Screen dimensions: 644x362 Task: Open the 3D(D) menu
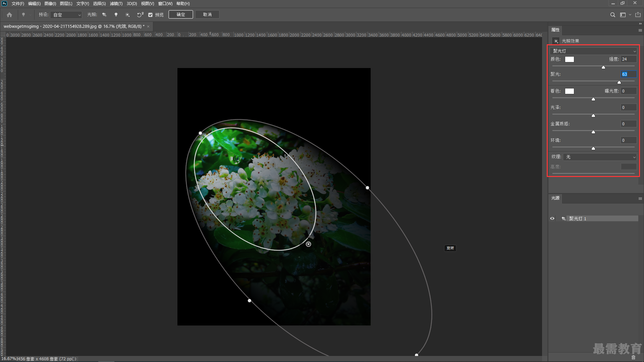(x=132, y=4)
